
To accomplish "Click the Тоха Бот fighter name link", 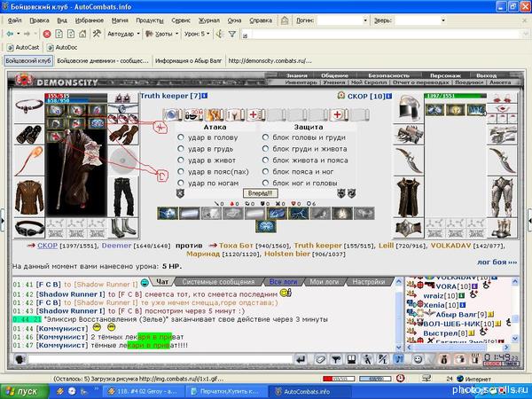I will click(x=236, y=246).
